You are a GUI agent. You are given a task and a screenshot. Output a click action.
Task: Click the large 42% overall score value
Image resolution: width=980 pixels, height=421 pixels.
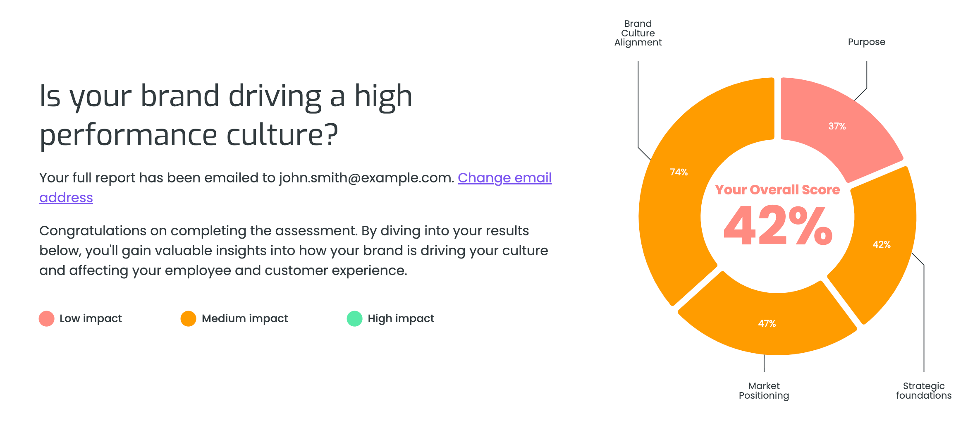pos(778,225)
